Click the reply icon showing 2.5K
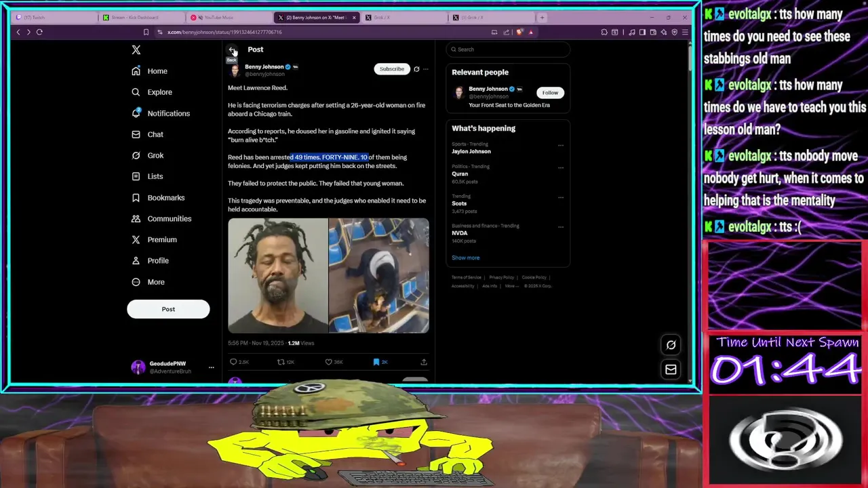The width and height of the screenshot is (868, 488). point(233,362)
